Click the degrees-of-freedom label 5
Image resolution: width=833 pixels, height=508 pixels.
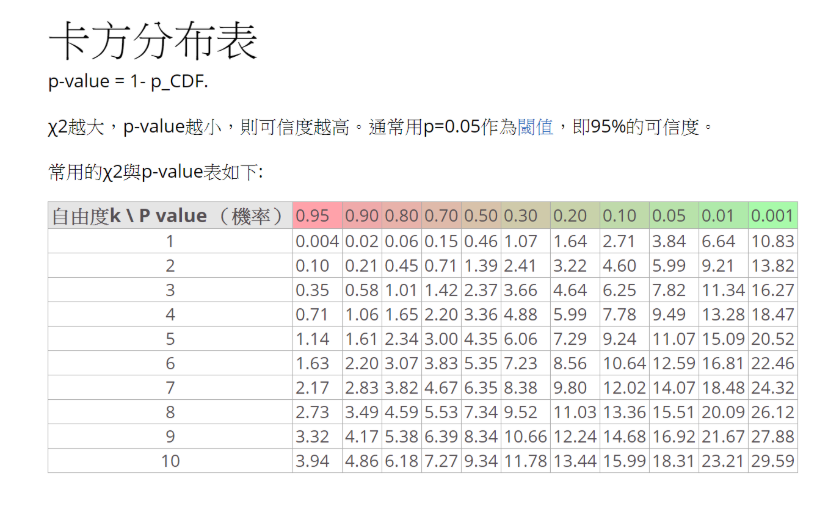coord(170,339)
